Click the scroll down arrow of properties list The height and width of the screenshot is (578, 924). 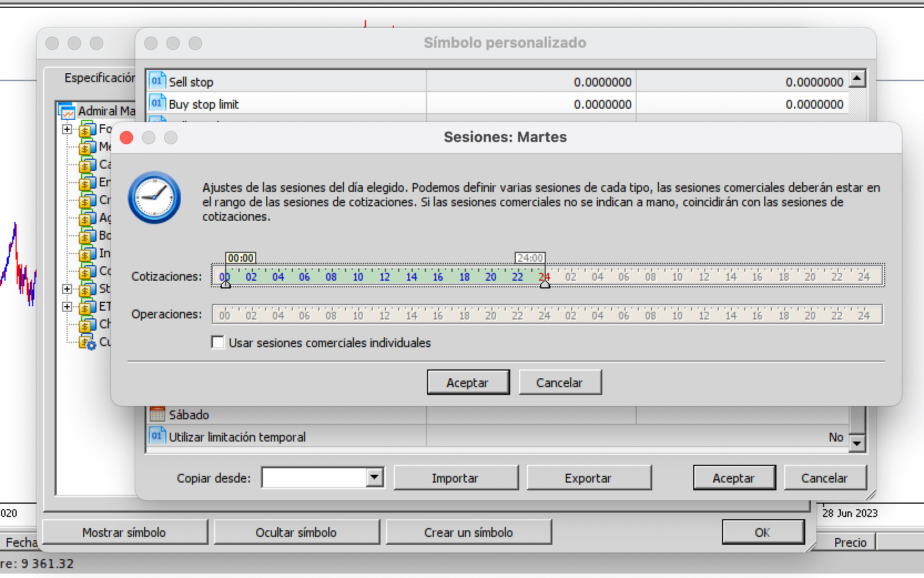(x=857, y=443)
